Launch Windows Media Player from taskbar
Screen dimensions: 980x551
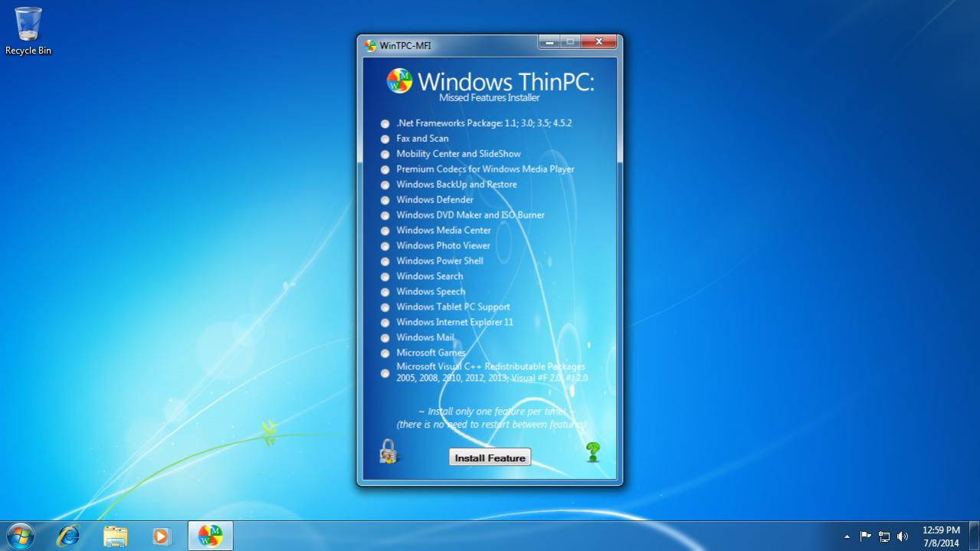pyautogui.click(x=162, y=536)
